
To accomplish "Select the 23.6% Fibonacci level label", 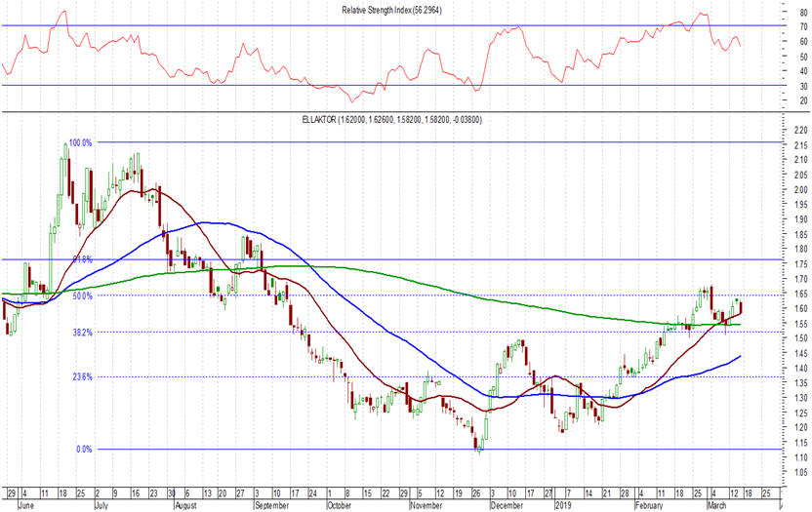I will pos(81,376).
